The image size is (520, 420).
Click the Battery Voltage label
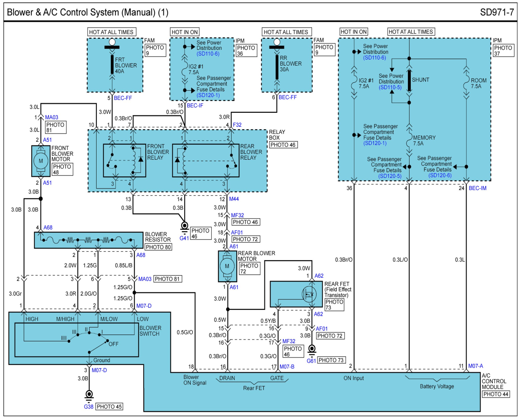coord(437,386)
